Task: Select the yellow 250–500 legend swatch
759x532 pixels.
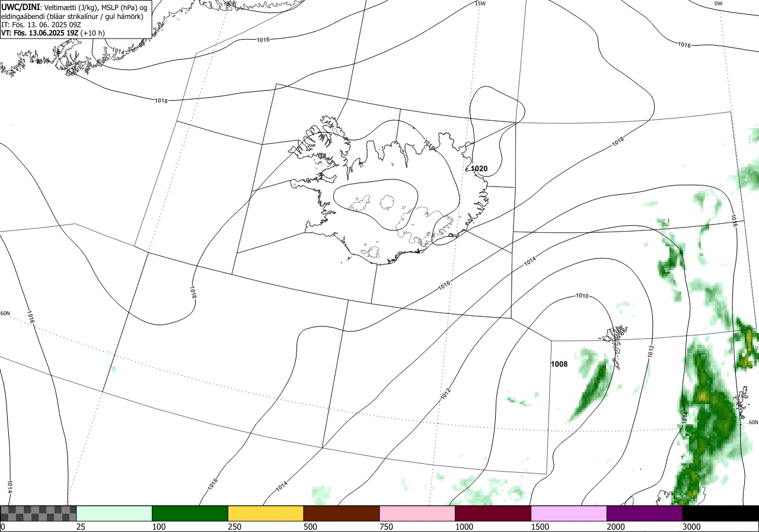Action: (x=266, y=513)
